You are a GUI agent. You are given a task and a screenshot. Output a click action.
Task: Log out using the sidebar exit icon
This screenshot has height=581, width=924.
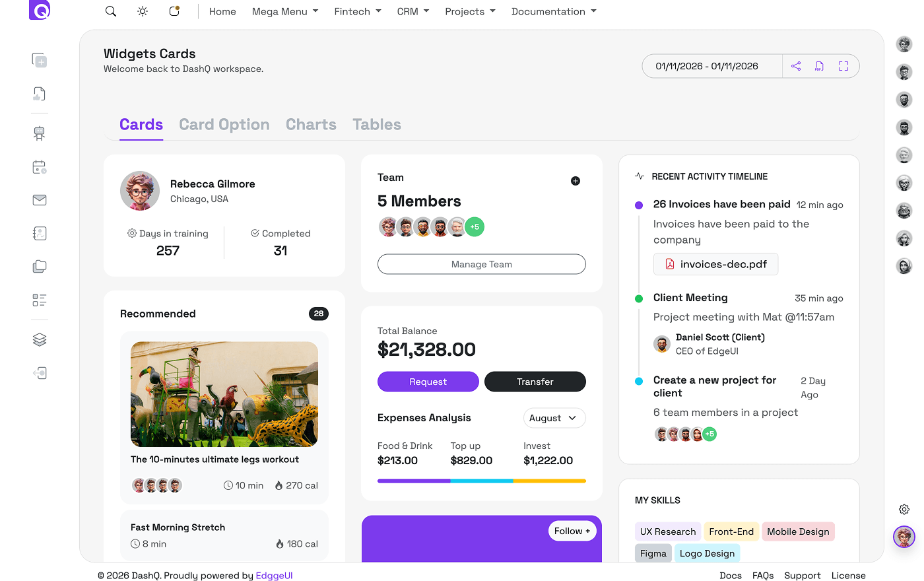click(38, 373)
